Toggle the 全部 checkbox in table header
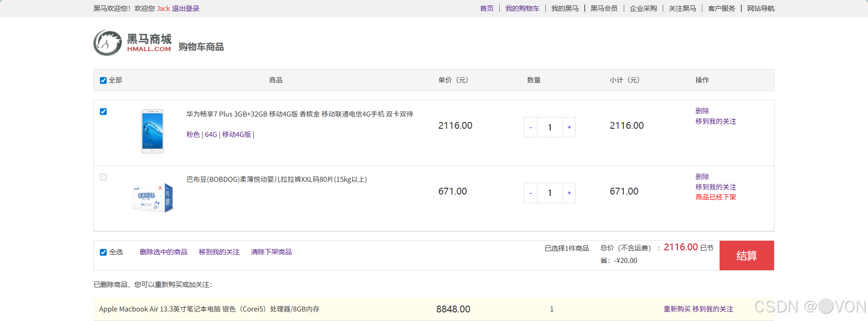 click(x=103, y=80)
